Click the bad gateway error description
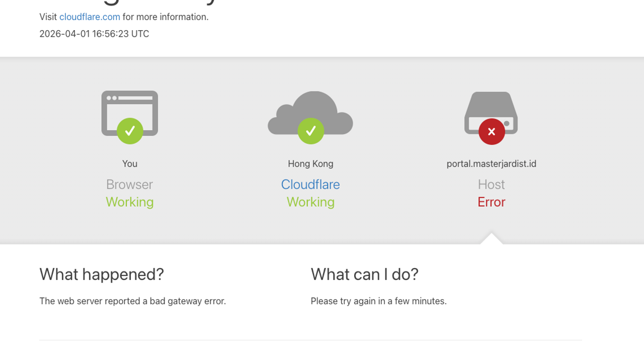Image resolution: width=644 pixels, height=362 pixels. (133, 301)
